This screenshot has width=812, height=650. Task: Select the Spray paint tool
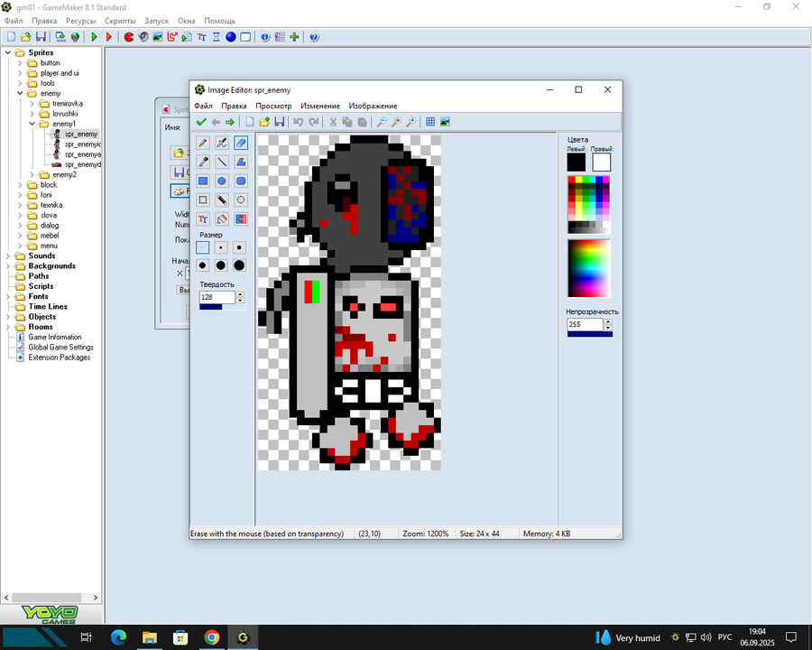[222, 143]
